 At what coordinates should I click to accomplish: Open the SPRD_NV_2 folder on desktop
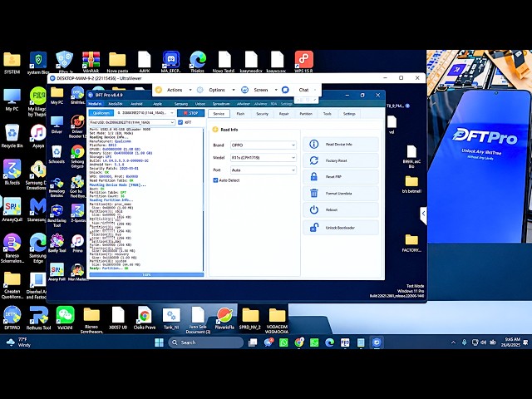250,318
